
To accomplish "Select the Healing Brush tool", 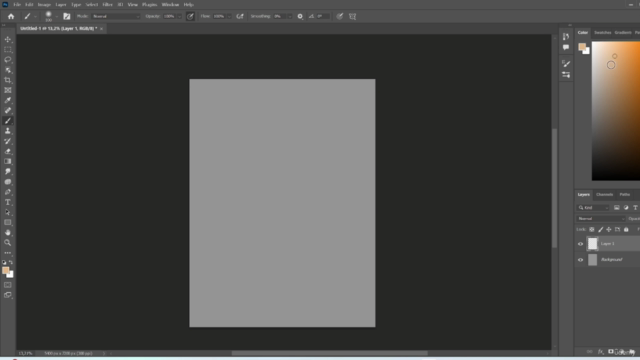I will click(8, 111).
